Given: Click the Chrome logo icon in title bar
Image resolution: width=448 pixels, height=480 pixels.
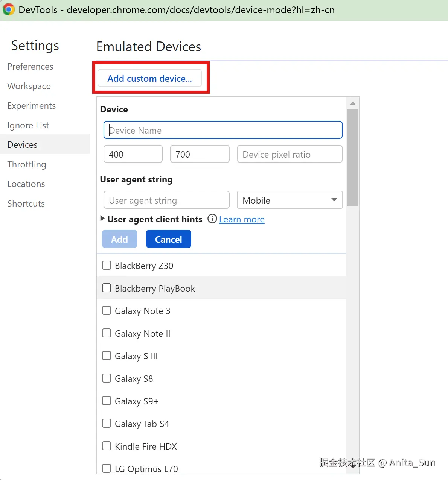Looking at the screenshot, I should [x=9, y=10].
